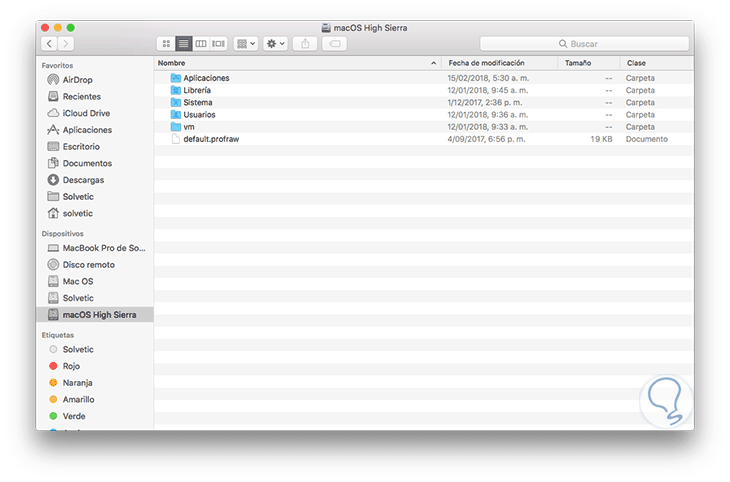The width and height of the screenshot is (730, 482).
Task: Filter by the Solvetic tag
Action: point(95,350)
